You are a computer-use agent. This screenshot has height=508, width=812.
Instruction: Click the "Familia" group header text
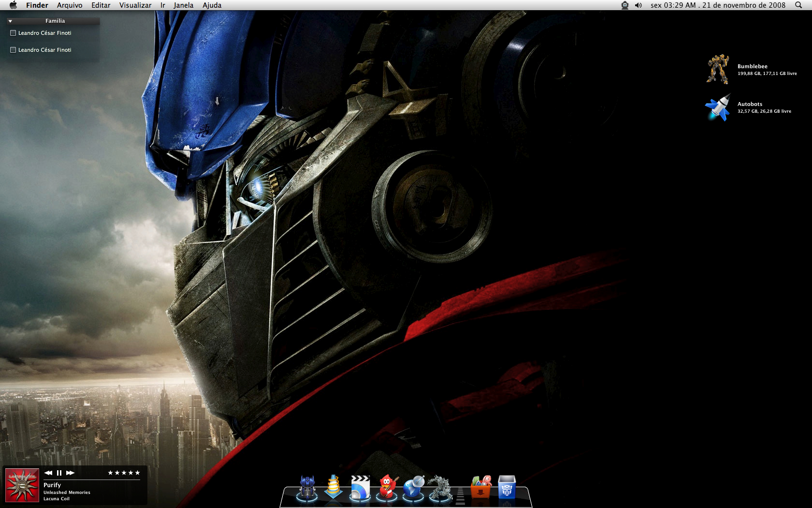point(55,21)
